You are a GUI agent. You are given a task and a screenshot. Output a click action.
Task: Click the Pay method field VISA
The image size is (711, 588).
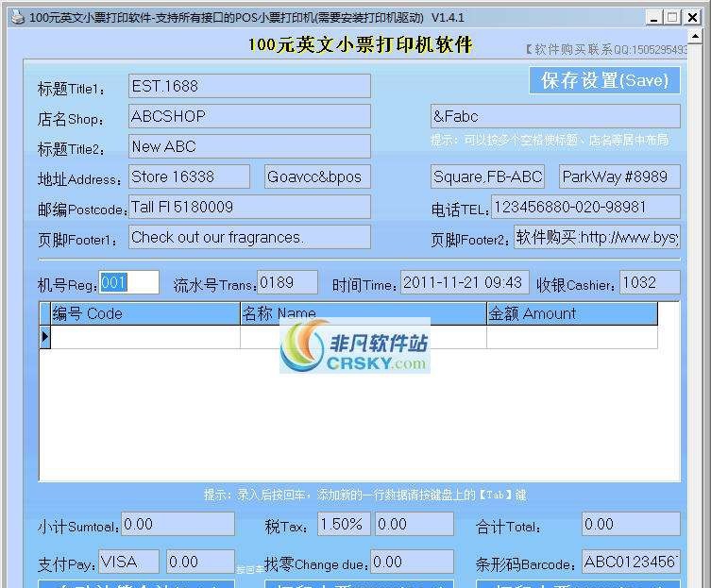pyautogui.click(x=128, y=563)
